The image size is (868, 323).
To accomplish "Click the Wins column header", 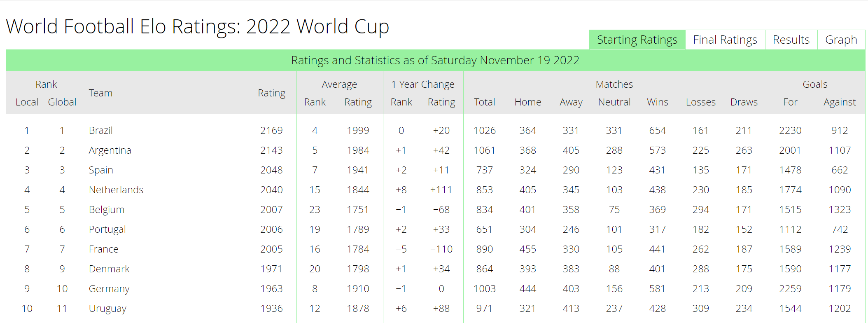I will [x=657, y=102].
